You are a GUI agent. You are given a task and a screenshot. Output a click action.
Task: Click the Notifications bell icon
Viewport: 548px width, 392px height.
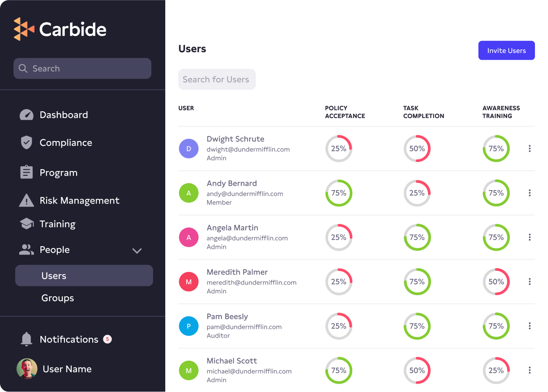click(27, 339)
